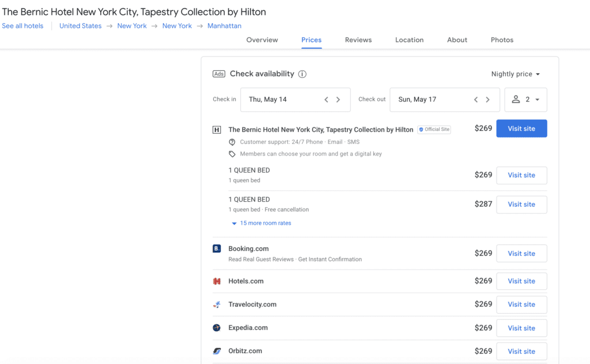This screenshot has height=364, width=590.
Task: Click the See all hotels link
Action: (x=22, y=25)
